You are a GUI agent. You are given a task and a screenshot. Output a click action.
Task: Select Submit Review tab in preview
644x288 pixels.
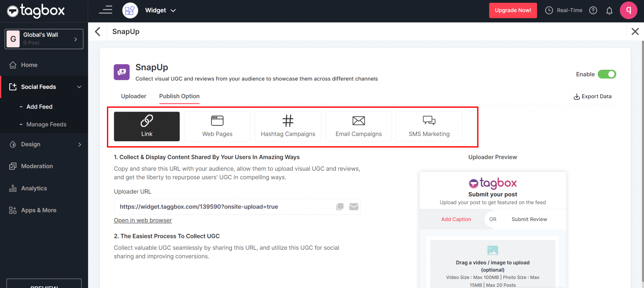pyautogui.click(x=529, y=219)
